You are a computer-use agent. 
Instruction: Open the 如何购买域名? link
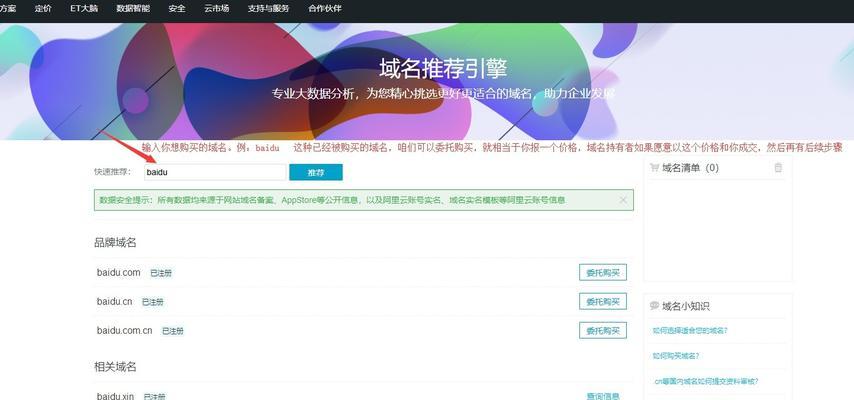click(676, 356)
